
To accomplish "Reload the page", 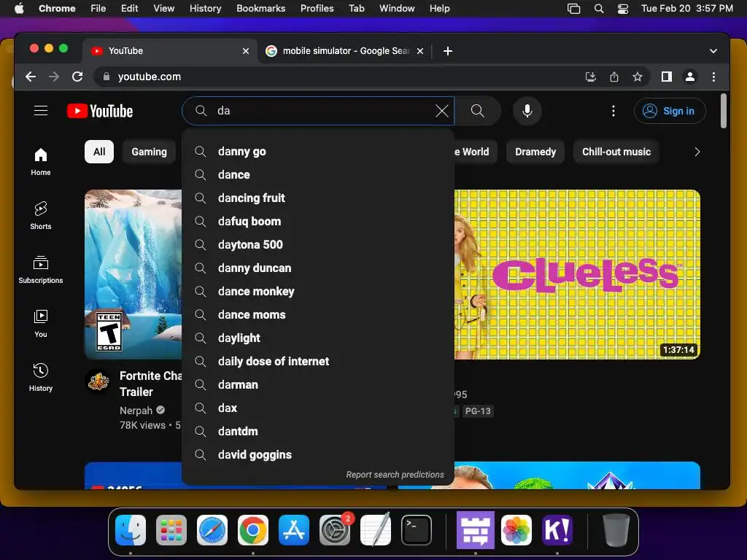I will pos(77,77).
